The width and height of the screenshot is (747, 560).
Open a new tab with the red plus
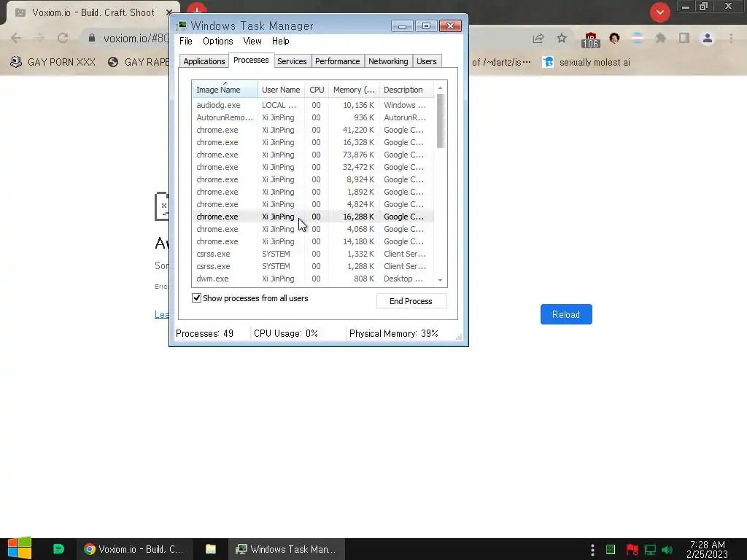click(197, 9)
